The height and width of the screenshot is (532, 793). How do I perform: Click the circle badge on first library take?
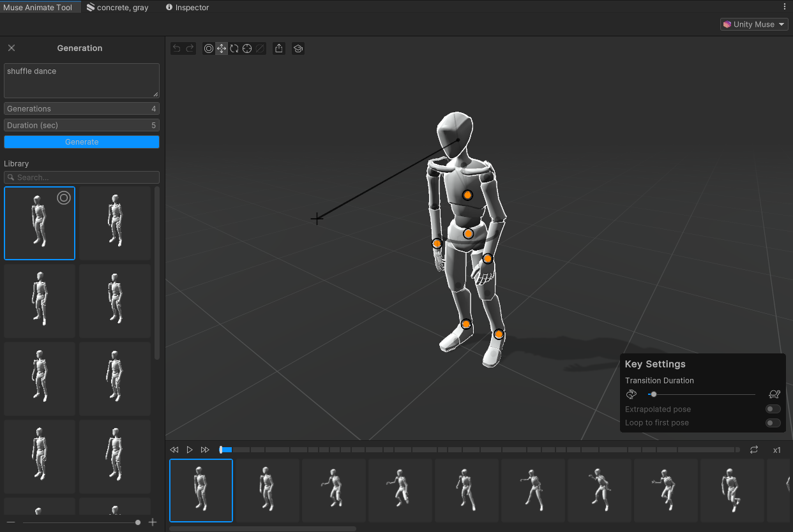tap(64, 198)
